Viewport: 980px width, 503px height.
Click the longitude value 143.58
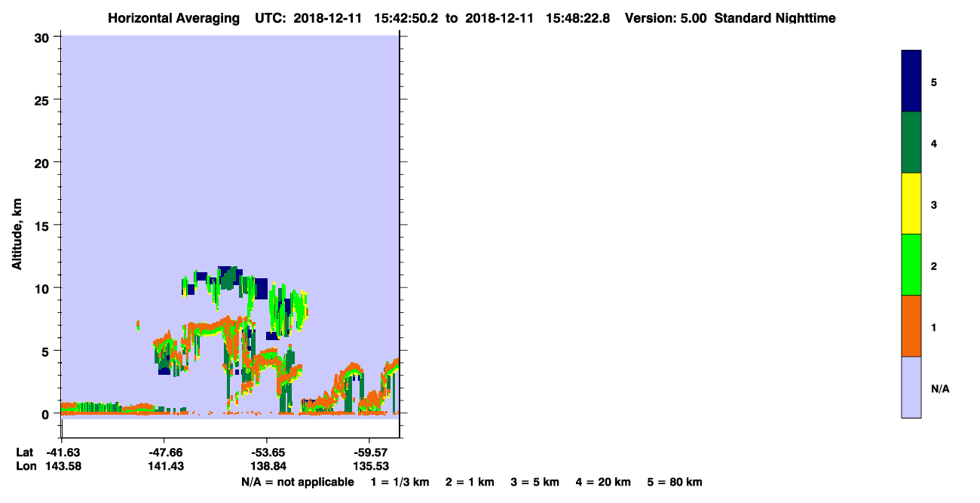[63, 466]
